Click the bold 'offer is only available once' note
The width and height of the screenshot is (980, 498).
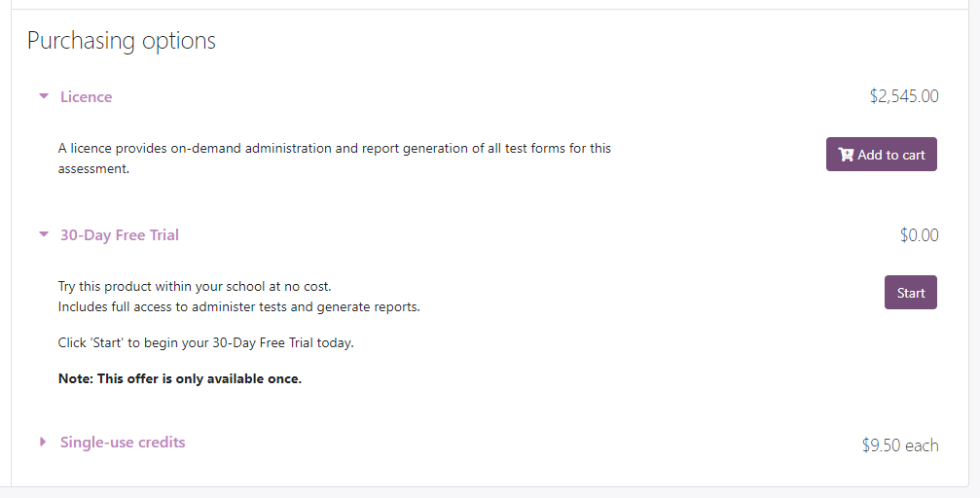click(180, 378)
